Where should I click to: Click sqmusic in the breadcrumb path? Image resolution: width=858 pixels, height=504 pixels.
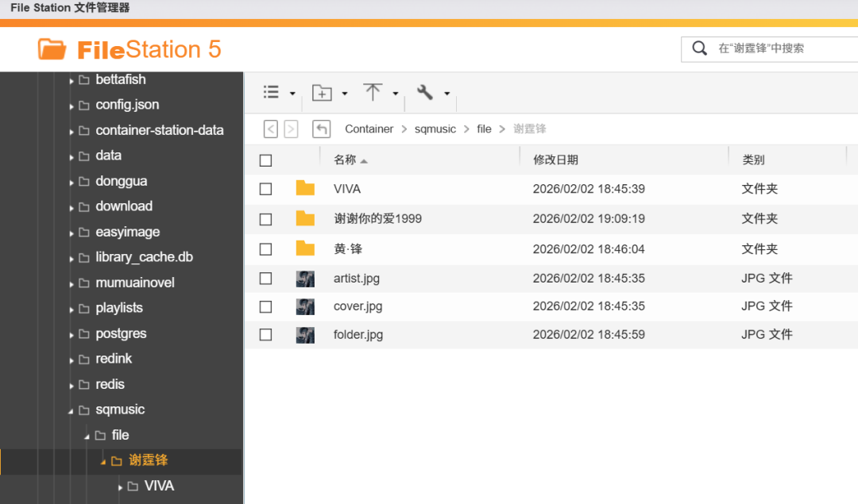435,129
